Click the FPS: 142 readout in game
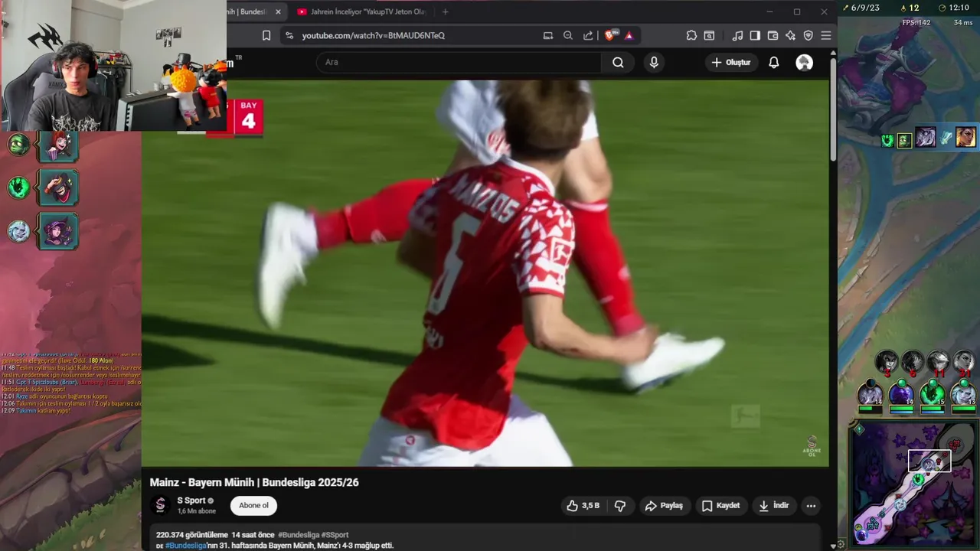980x551 pixels. click(916, 23)
